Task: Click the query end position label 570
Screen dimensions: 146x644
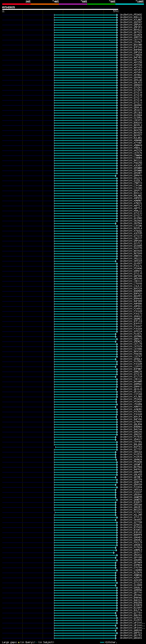Action: (115, 11)
